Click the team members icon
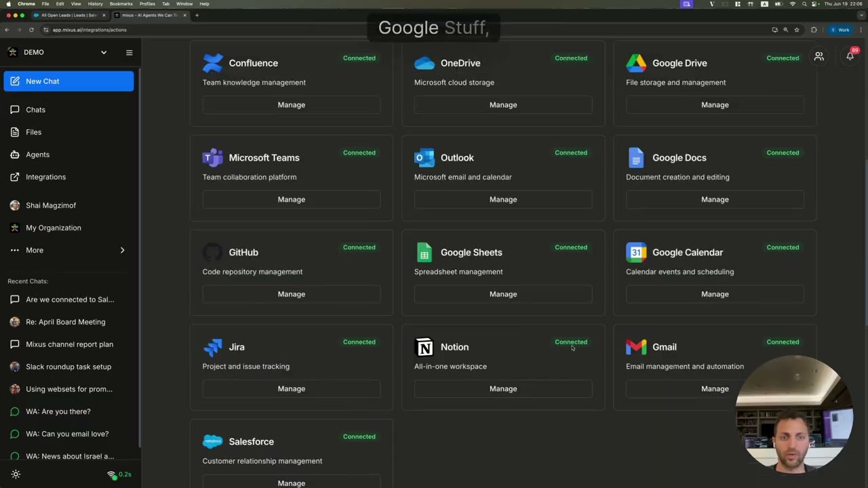Image resolution: width=868 pixels, height=488 pixels. (x=819, y=56)
